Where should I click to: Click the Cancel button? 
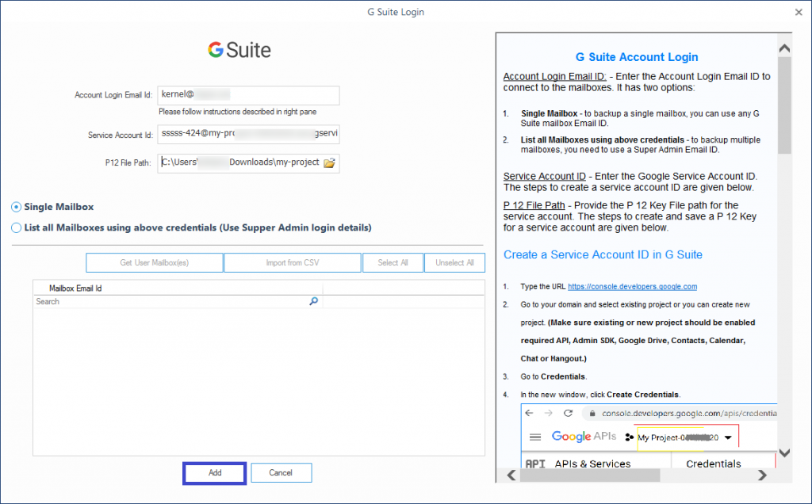tap(282, 473)
